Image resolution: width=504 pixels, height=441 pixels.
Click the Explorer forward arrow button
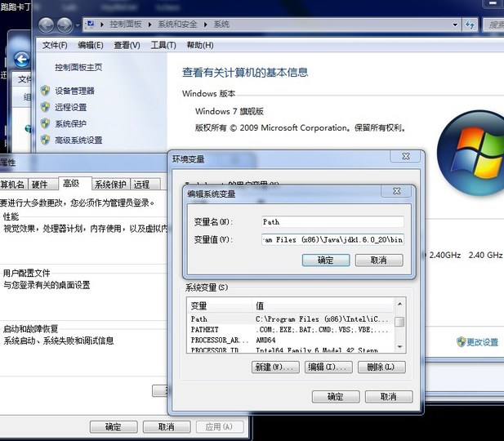pyautogui.click(x=65, y=24)
